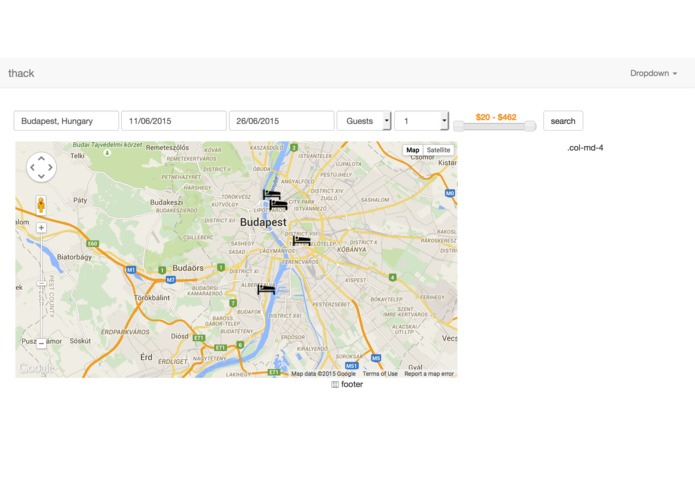Select the Map view type

coord(413,150)
